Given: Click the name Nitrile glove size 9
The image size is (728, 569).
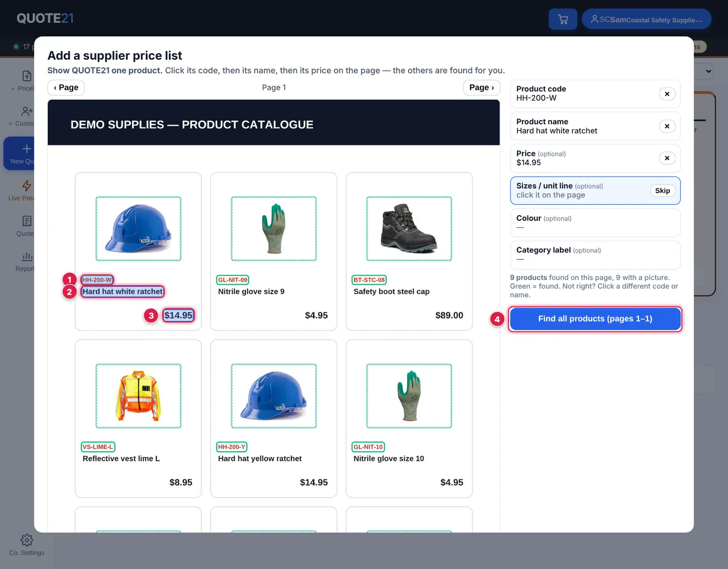Looking at the screenshot, I should (251, 291).
